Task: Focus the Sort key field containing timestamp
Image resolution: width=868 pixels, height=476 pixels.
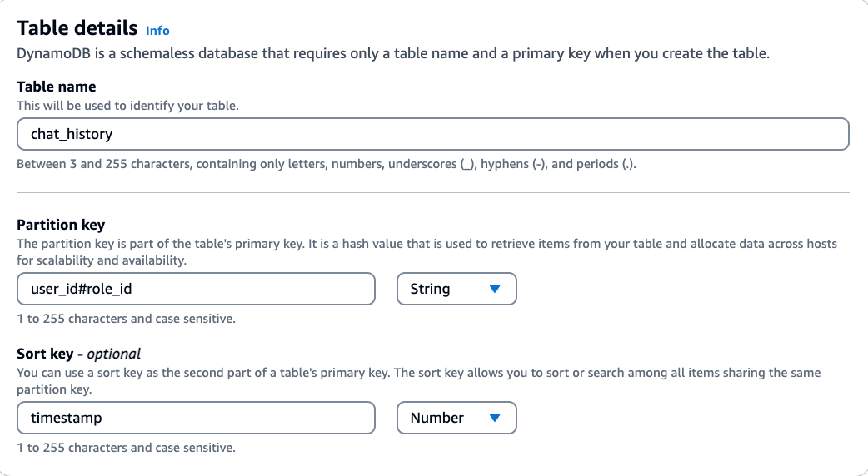Action: click(x=196, y=418)
